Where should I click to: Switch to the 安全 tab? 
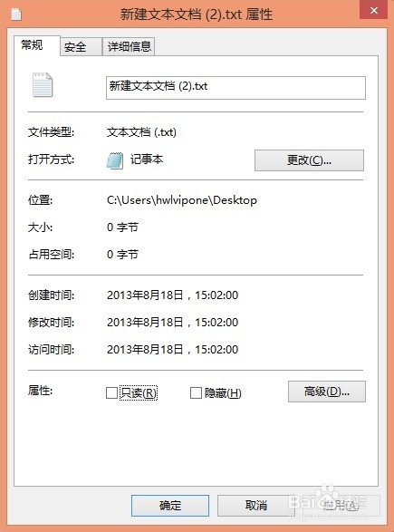point(81,47)
